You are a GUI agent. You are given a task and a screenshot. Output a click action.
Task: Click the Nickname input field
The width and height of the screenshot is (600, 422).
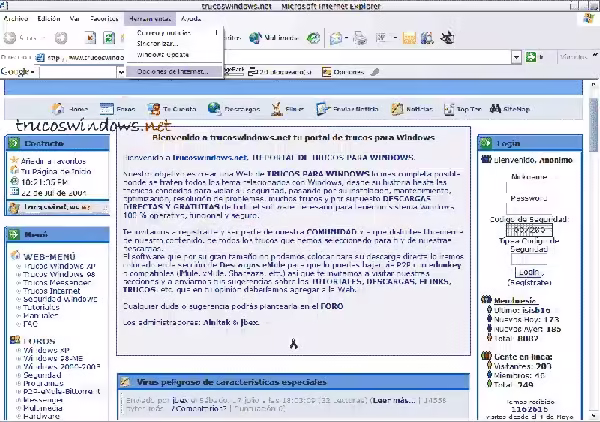point(529,187)
